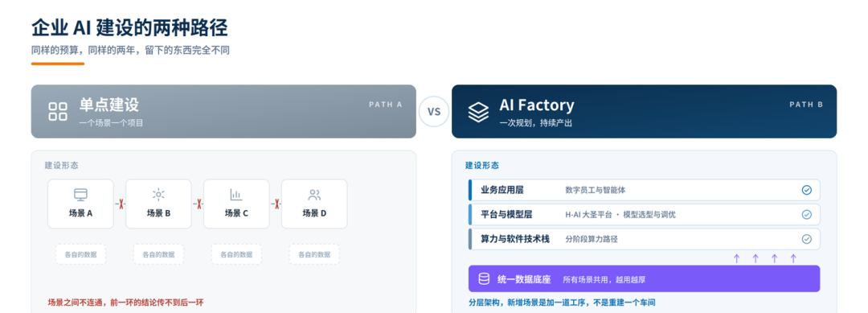Click the first purple up arrow above 统一数据底座
The width and height of the screenshot is (868, 313).
pyautogui.click(x=736, y=258)
